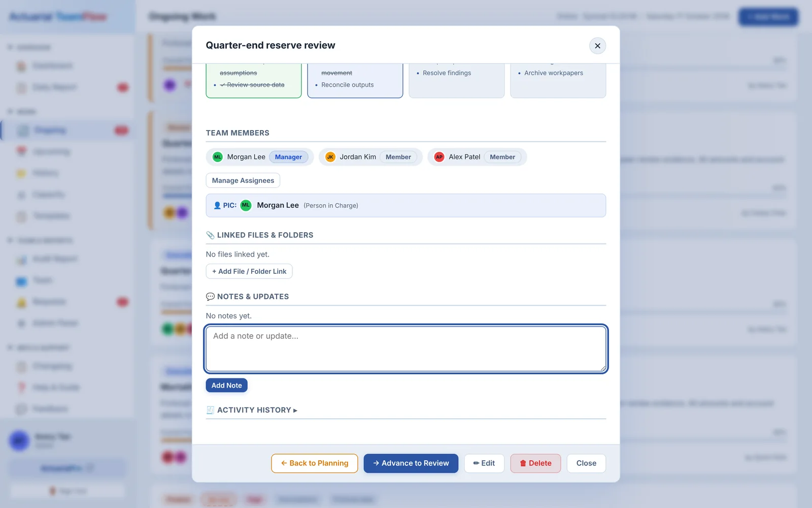Viewport: 812px width, 508px height.
Task: Delete the reserve review item
Action: pyautogui.click(x=535, y=463)
